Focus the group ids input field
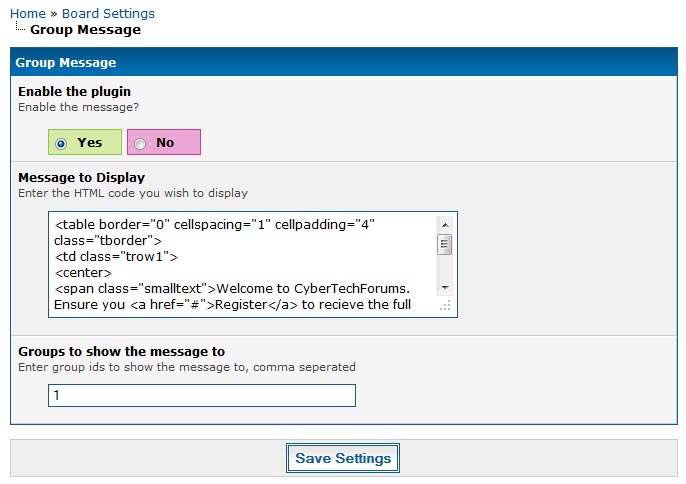The width and height of the screenshot is (686, 484). pos(201,396)
